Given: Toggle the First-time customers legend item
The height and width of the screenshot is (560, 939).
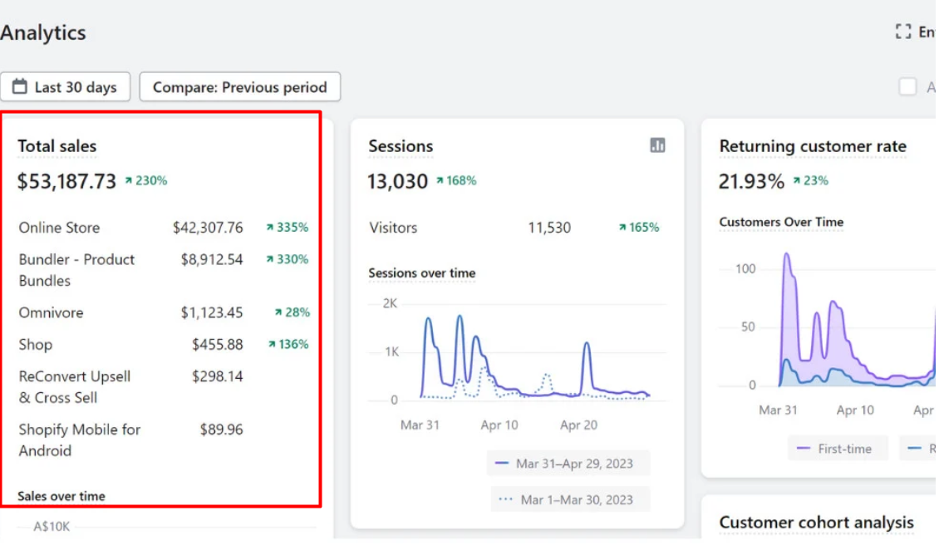Looking at the screenshot, I should point(835,449).
